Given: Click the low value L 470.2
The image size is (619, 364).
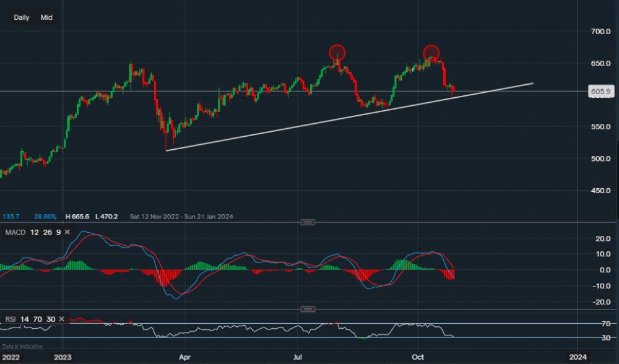Looking at the screenshot, I should pos(106,217).
